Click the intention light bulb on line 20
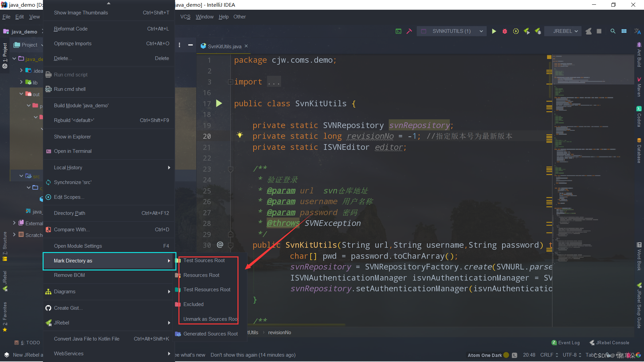644x362 pixels. (240, 135)
